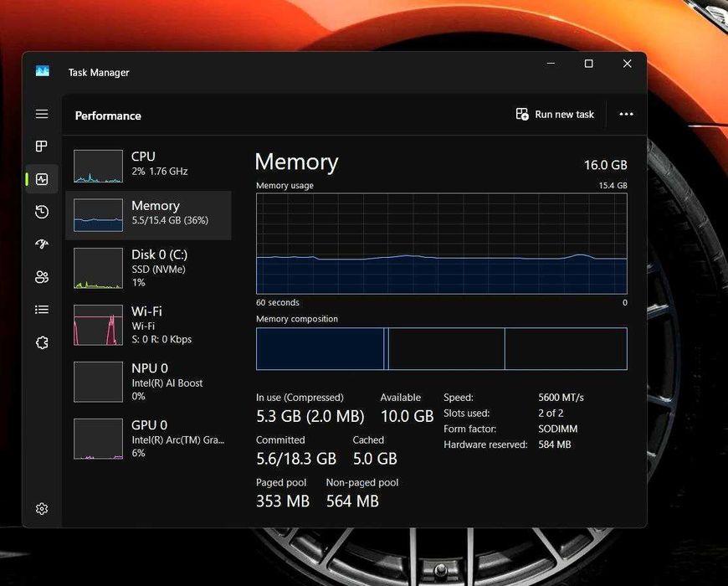Image resolution: width=728 pixels, height=586 pixels.
Task: Open the Details page list icon
Action: (42, 309)
